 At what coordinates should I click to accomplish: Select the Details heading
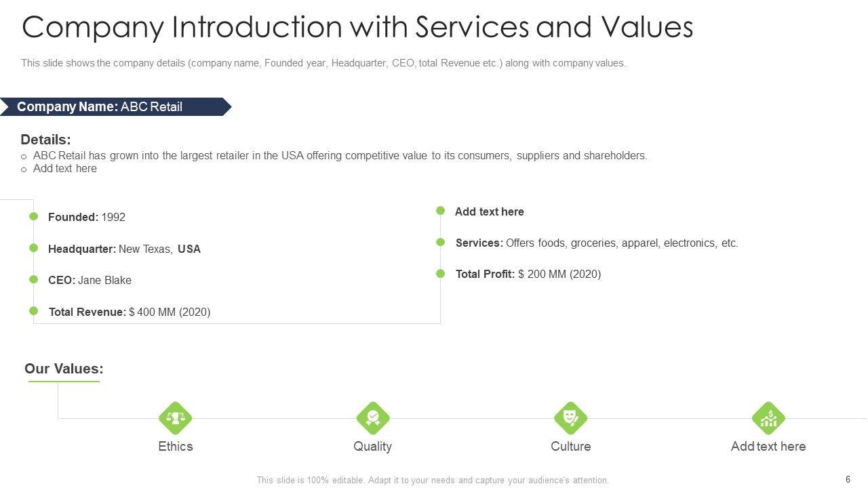[45, 140]
